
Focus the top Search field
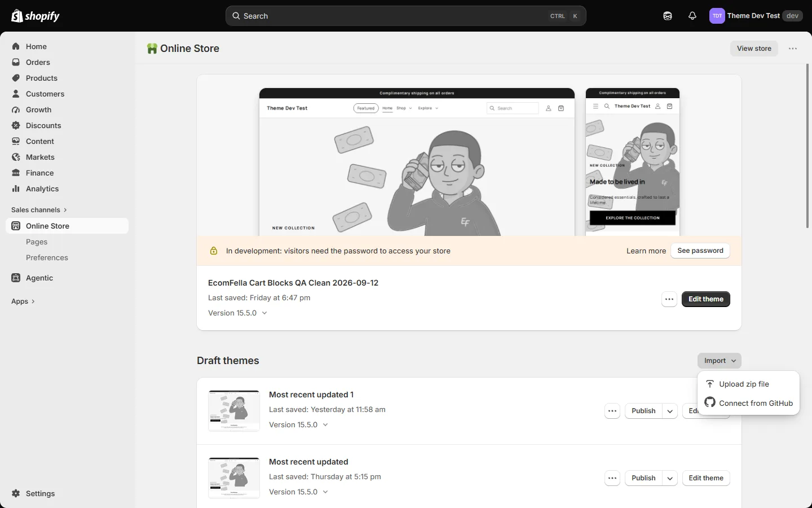click(406, 16)
